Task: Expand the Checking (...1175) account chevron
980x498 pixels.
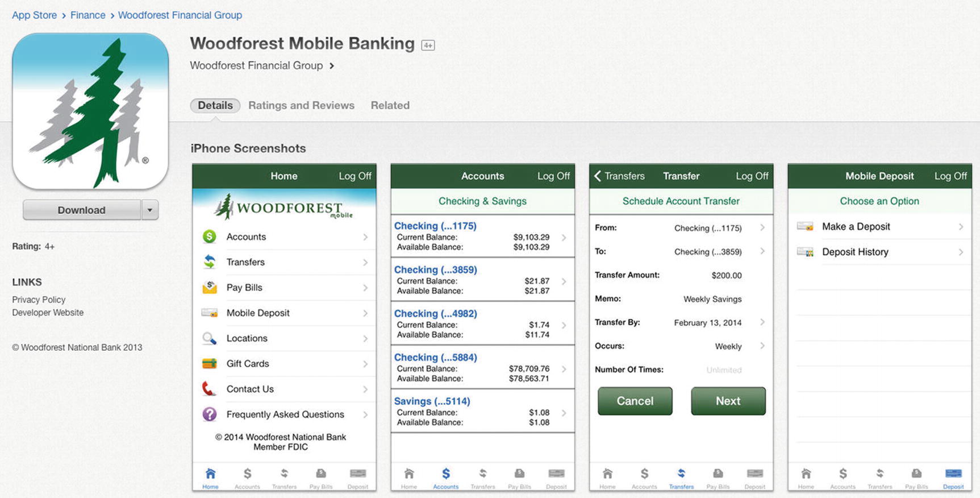Action: coord(564,238)
